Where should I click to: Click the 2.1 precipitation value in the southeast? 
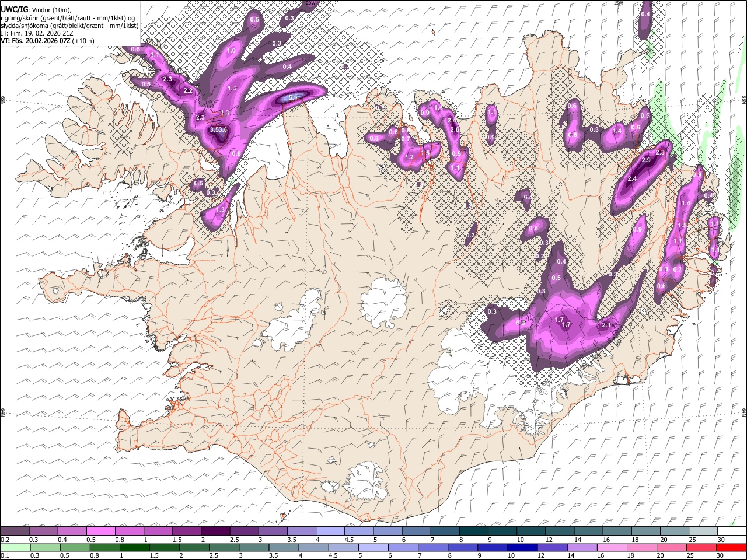point(607,325)
